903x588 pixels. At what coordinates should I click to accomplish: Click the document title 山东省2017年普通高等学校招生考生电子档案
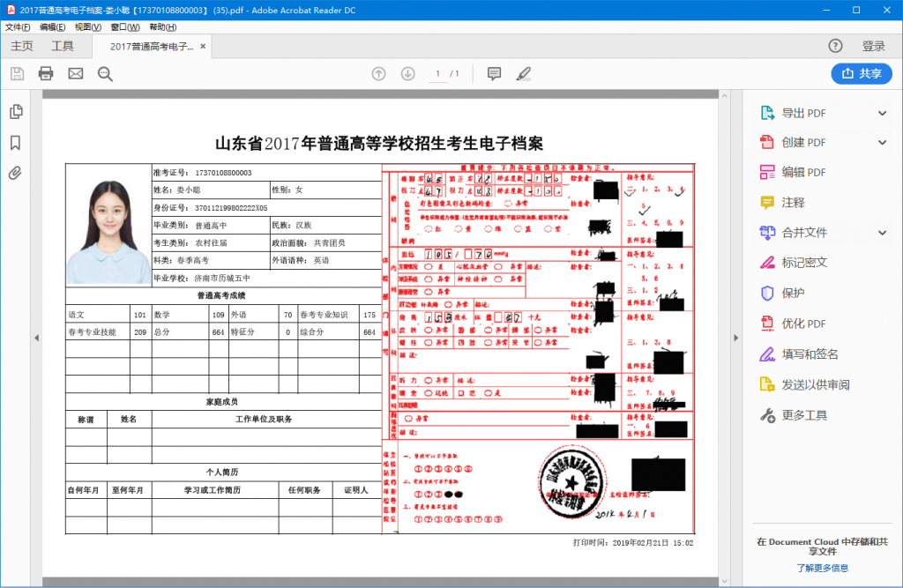(379, 144)
